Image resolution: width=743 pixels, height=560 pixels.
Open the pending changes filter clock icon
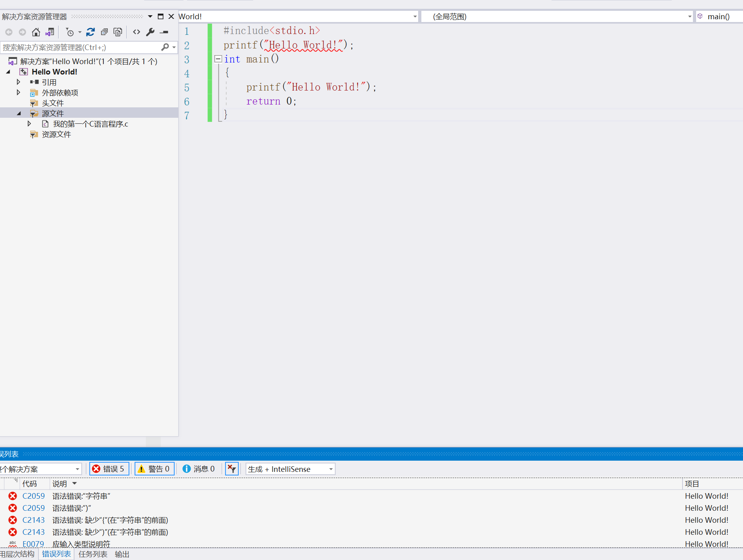(70, 32)
